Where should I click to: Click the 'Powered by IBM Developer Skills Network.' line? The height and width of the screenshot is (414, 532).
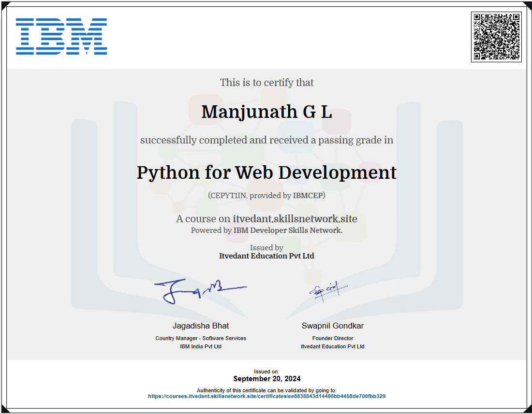tap(266, 230)
